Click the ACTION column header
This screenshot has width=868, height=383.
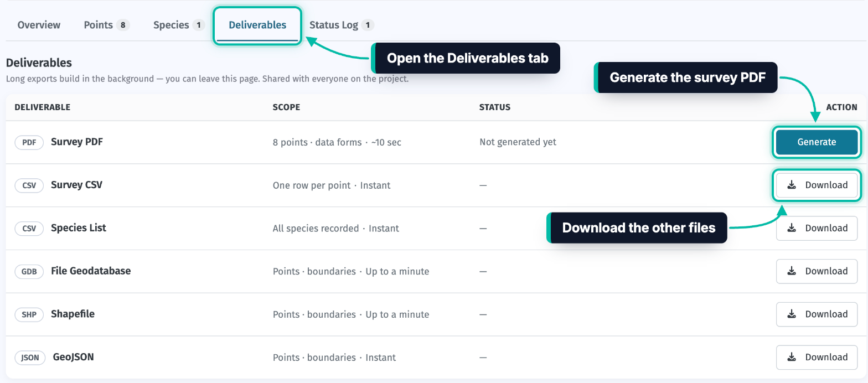click(x=841, y=107)
